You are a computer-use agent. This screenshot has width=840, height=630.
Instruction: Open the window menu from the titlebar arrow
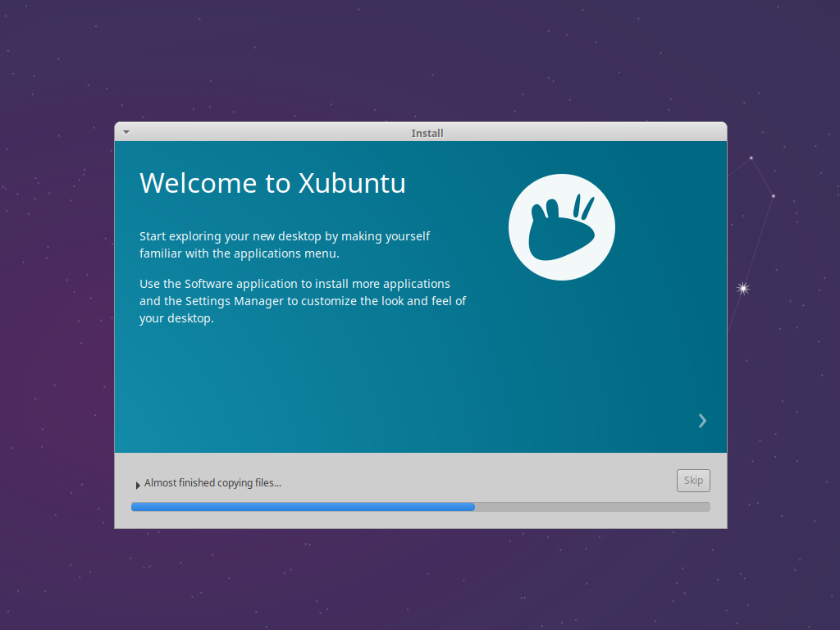click(126, 131)
